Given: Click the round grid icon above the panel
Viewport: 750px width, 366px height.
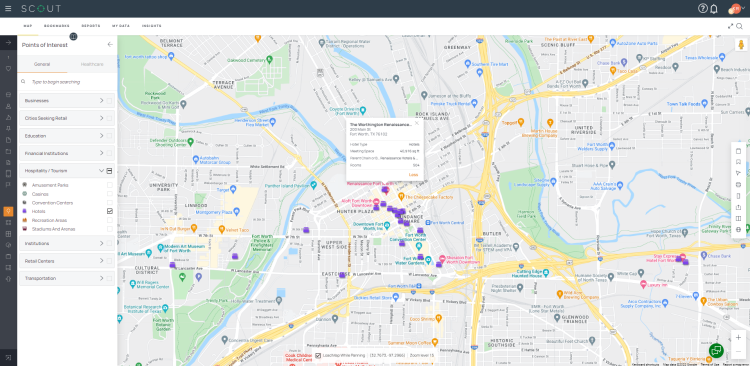Looking at the screenshot, I should [73, 36].
